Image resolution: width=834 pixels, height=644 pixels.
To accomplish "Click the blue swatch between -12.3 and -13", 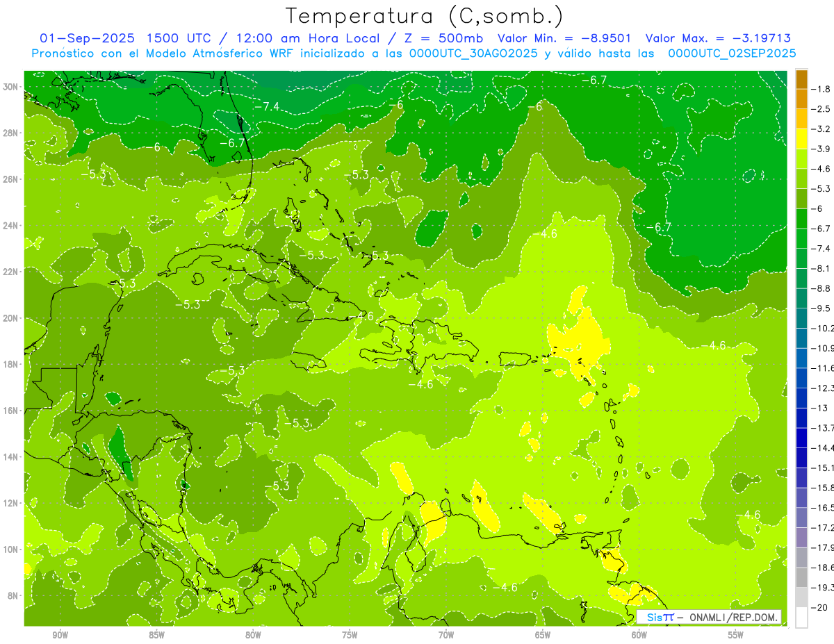I will click(x=801, y=398).
